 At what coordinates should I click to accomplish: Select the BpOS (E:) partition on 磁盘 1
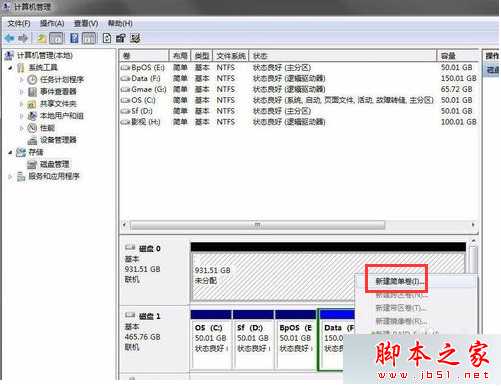point(296,340)
